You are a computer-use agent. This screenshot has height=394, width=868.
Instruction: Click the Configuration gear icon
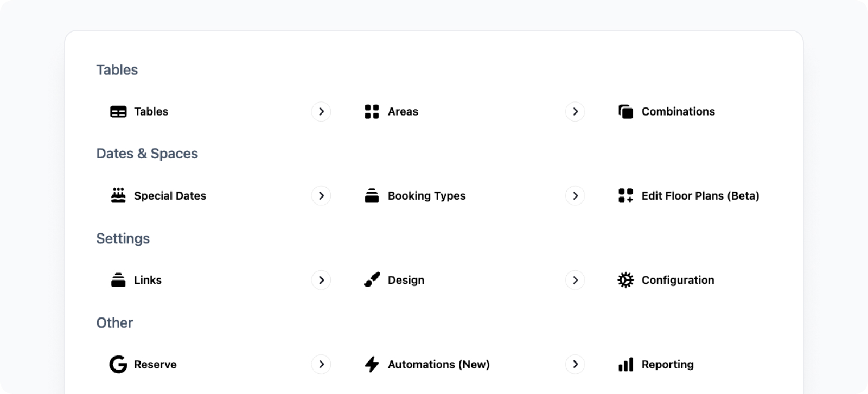pyautogui.click(x=626, y=280)
